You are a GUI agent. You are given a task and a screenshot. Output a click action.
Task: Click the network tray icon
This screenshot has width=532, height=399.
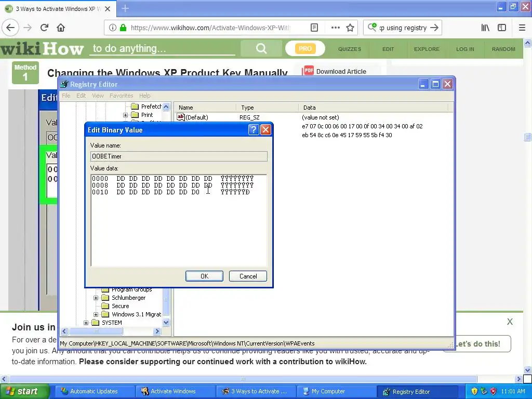[484, 391]
